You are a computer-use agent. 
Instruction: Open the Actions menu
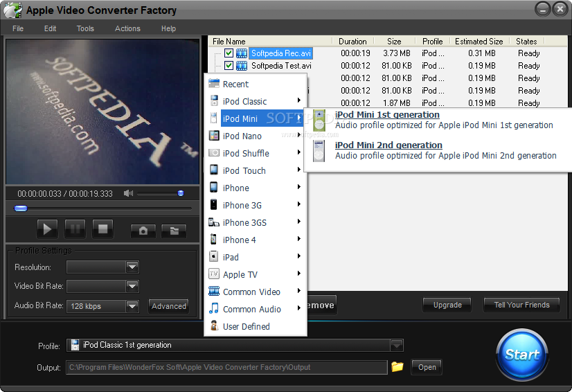pos(127,28)
